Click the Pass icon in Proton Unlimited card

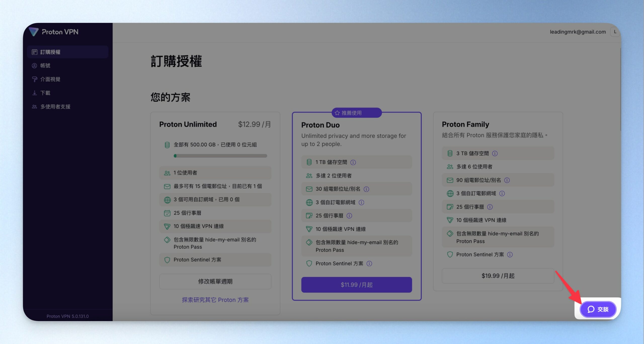click(167, 240)
